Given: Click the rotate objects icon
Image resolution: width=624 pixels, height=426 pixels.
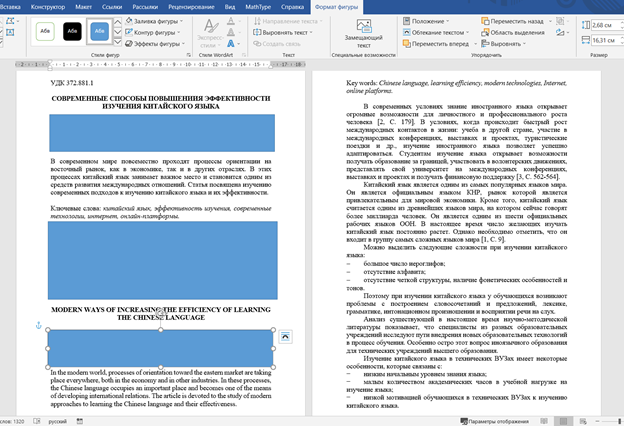Looking at the screenshot, I should pyautogui.click(x=560, y=32).
